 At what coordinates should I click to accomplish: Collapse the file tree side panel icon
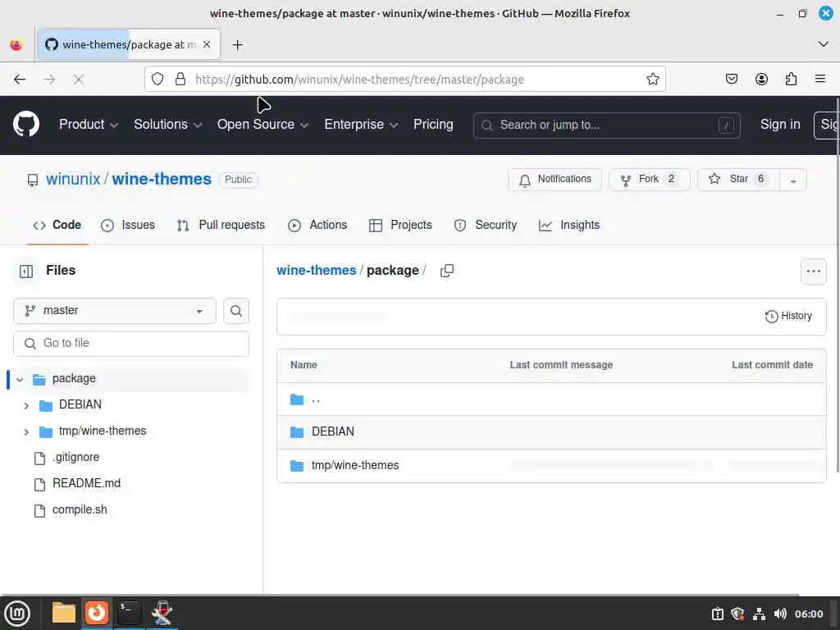tap(26, 271)
